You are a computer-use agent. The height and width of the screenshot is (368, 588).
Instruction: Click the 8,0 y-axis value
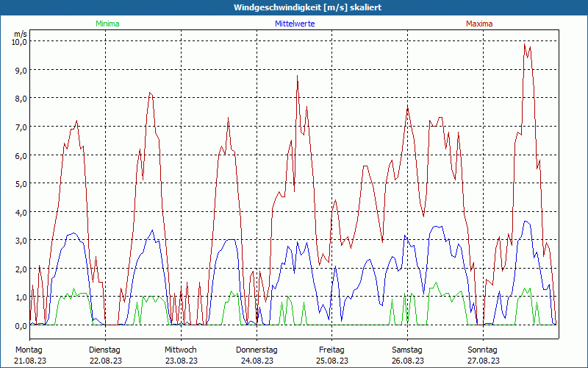pyautogui.click(x=21, y=99)
